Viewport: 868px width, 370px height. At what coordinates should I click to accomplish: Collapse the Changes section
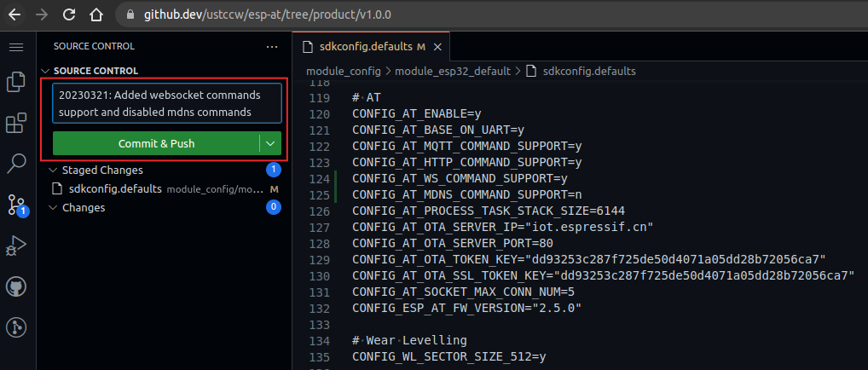click(x=54, y=207)
